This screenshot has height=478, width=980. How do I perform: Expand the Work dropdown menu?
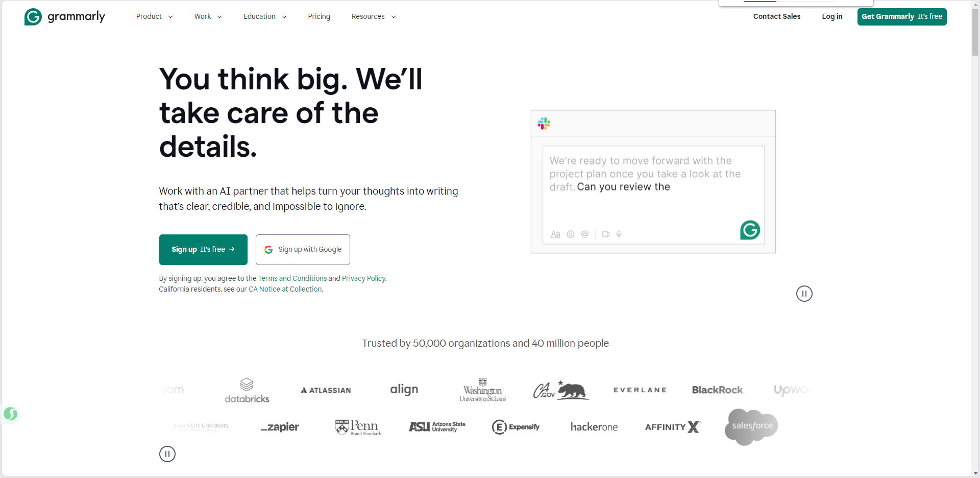coord(208,17)
